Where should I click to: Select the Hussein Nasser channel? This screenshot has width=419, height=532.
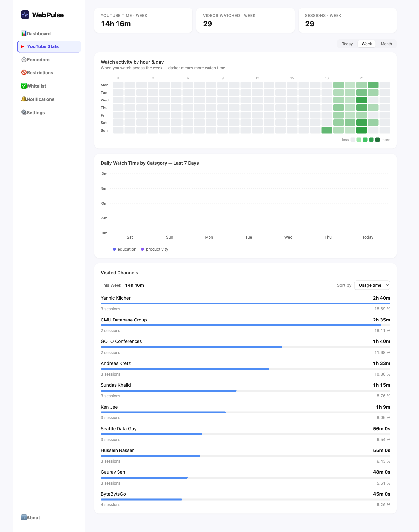tap(117, 450)
